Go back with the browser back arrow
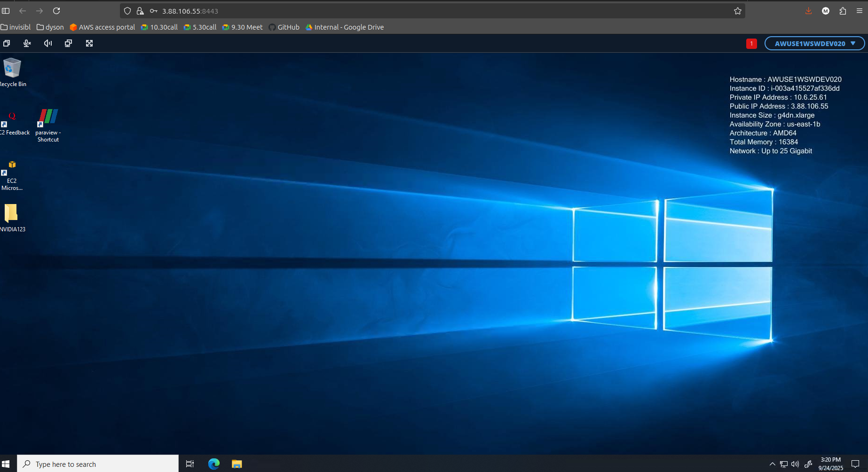The image size is (868, 472). 23,11
